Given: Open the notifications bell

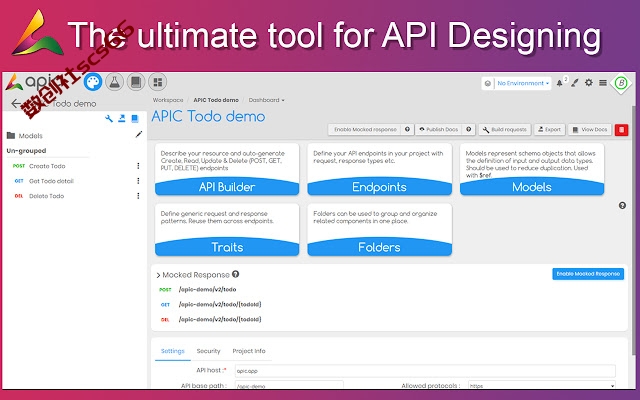Looking at the screenshot, I should (560, 83).
